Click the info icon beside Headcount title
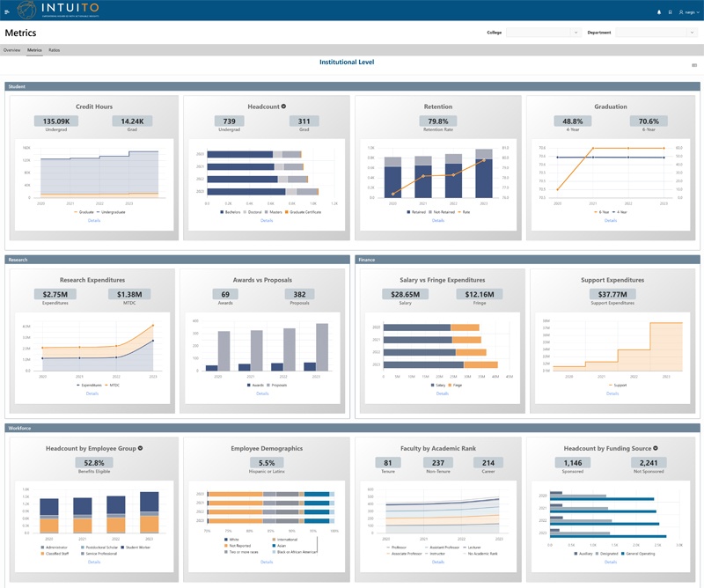The image size is (704, 588). tap(283, 107)
